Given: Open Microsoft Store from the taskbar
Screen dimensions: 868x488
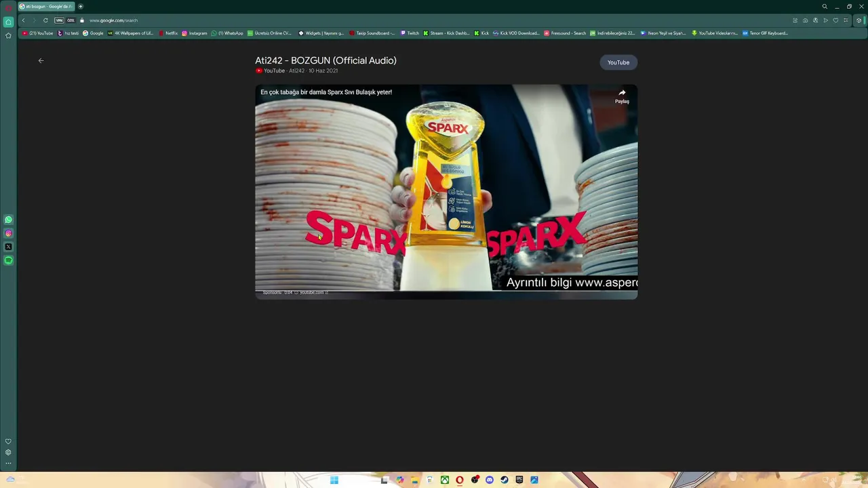Looking at the screenshot, I should [x=430, y=480].
